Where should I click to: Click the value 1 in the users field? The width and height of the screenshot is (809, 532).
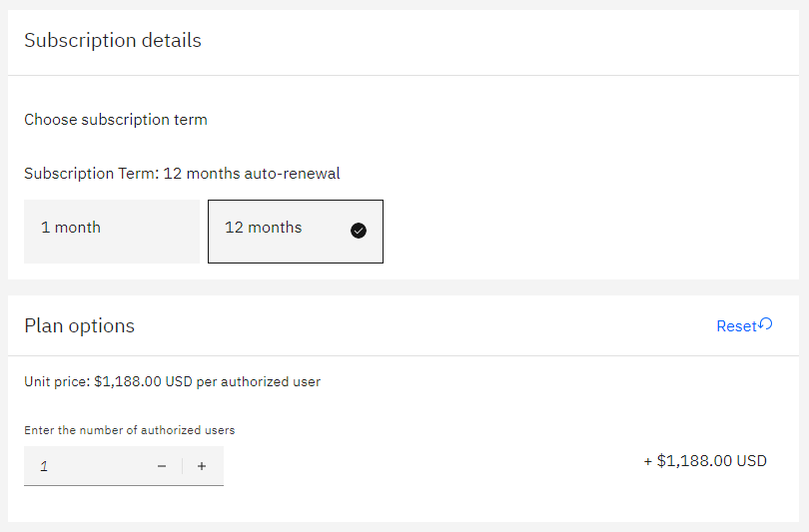pos(44,466)
